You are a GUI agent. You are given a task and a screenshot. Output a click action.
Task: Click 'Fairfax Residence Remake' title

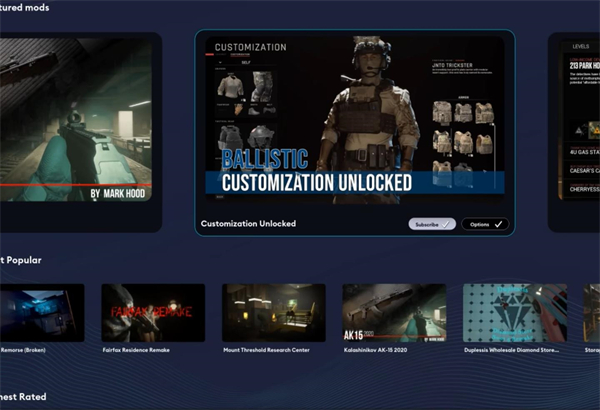point(136,350)
